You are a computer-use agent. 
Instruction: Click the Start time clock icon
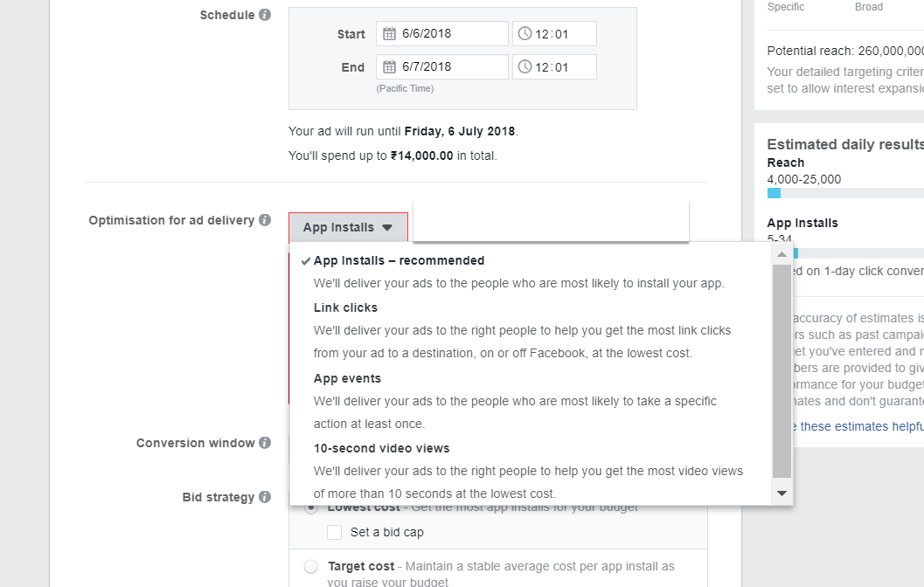tap(525, 34)
